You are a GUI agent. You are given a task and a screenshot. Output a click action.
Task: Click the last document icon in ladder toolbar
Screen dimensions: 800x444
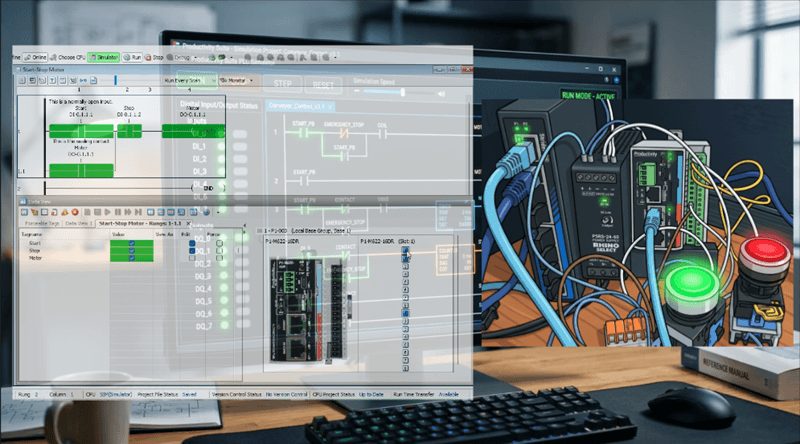tap(93, 81)
